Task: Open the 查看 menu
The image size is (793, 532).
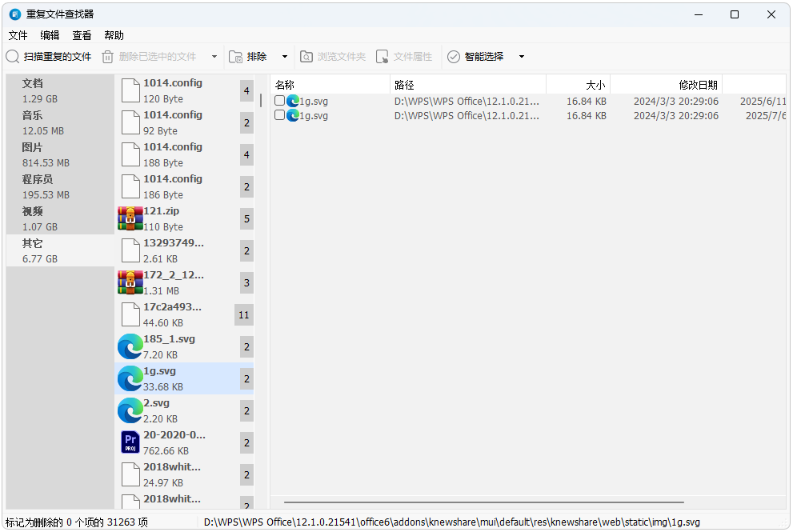Action: coord(82,35)
